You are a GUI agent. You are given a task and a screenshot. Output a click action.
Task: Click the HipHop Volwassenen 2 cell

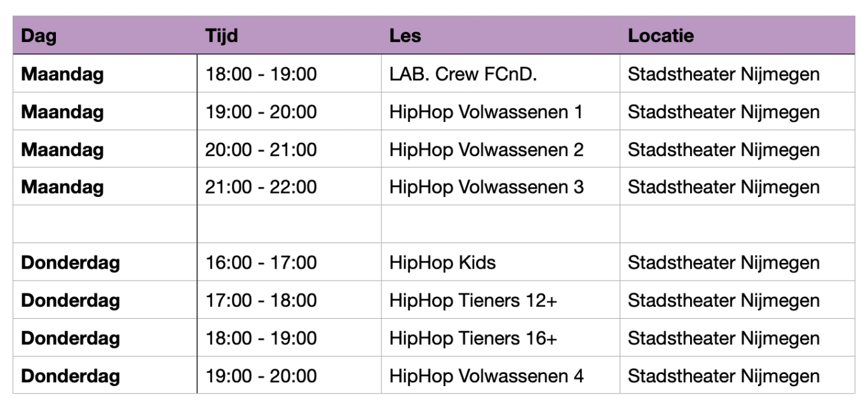point(486,150)
